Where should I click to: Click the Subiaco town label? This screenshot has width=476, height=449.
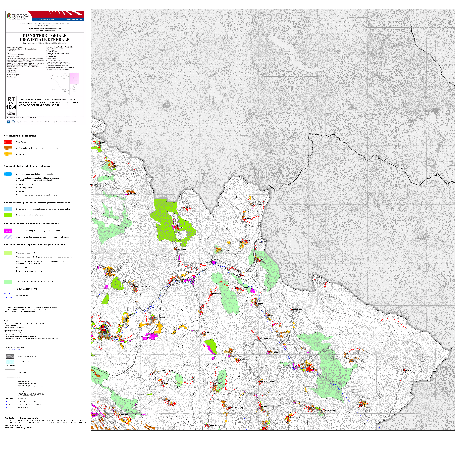coord(313,368)
